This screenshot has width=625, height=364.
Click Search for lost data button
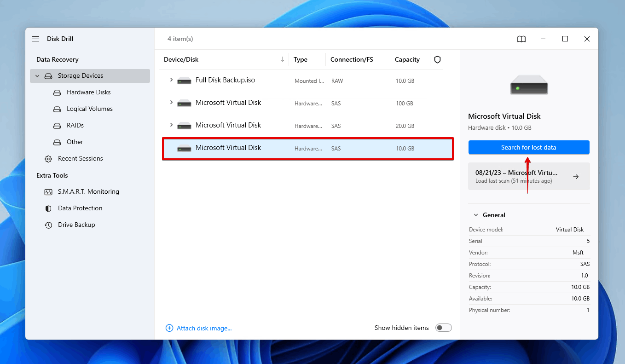point(529,147)
